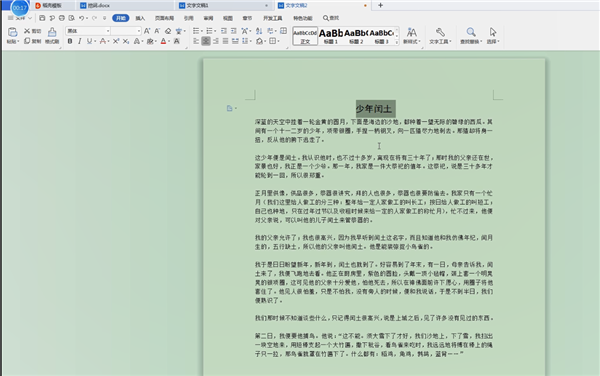
Task: Click the Select cursor tool icon
Action: coord(493,32)
